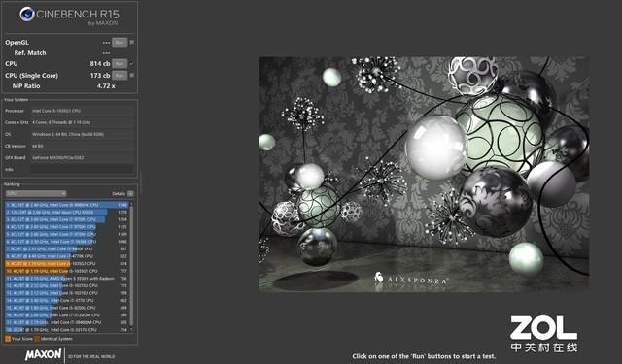
Task: Toggle the CPU test checkbox
Action: [132, 63]
